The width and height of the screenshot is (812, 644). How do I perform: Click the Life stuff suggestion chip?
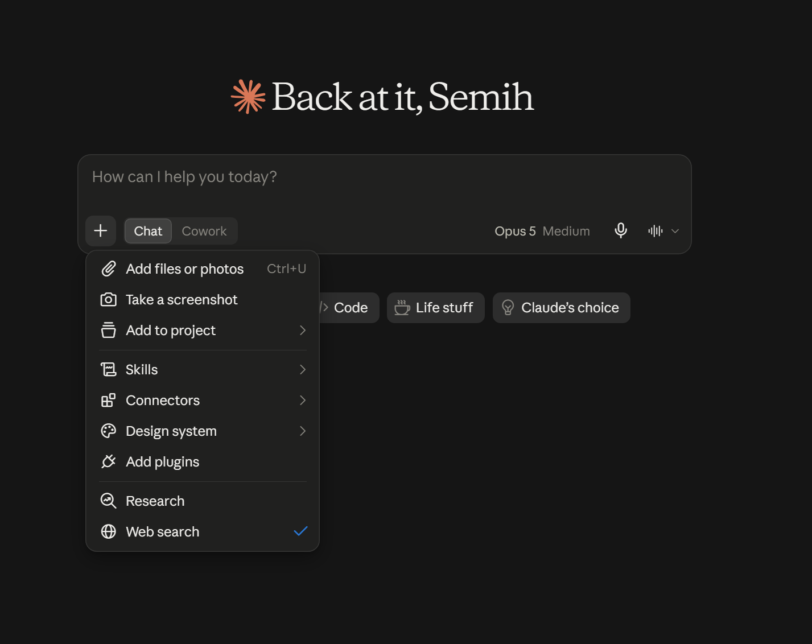click(436, 308)
